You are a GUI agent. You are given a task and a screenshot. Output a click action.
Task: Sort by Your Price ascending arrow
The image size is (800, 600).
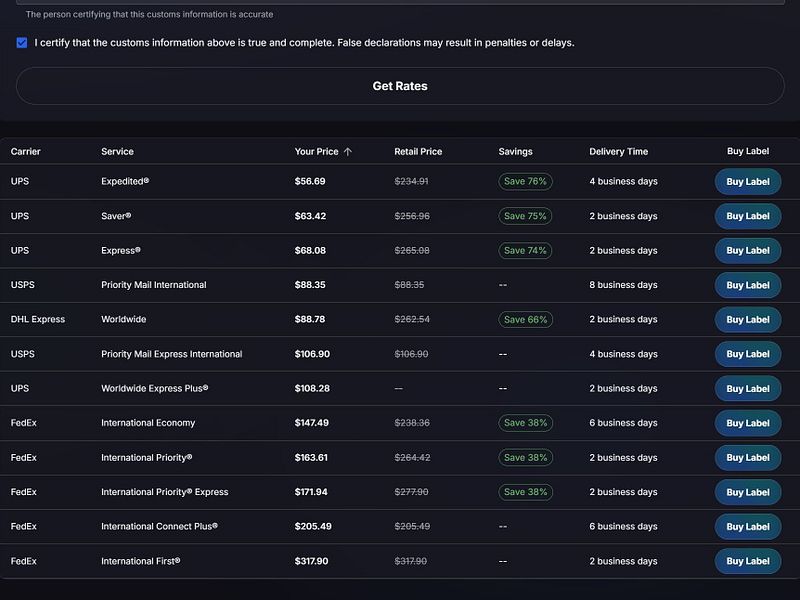[348, 152]
